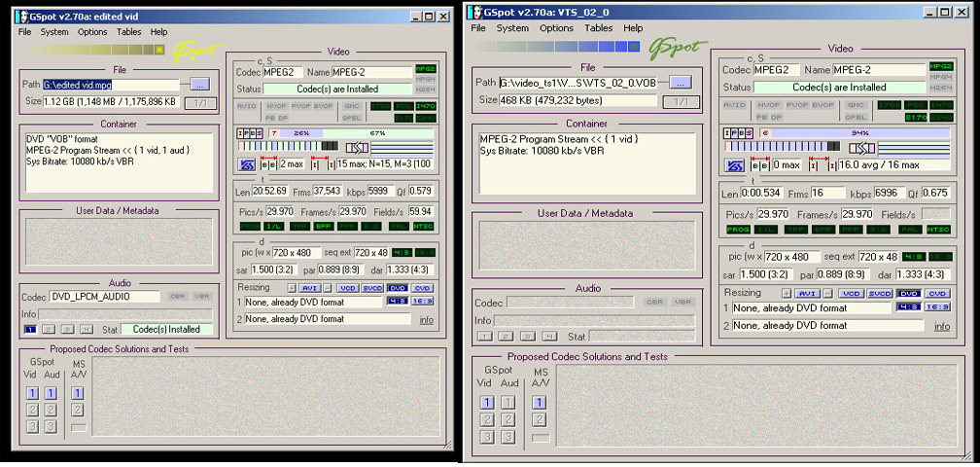This screenshot has height=467, width=980.
Task: Click the Path field showing G:\edited vid.mpg
Action: click(111, 85)
